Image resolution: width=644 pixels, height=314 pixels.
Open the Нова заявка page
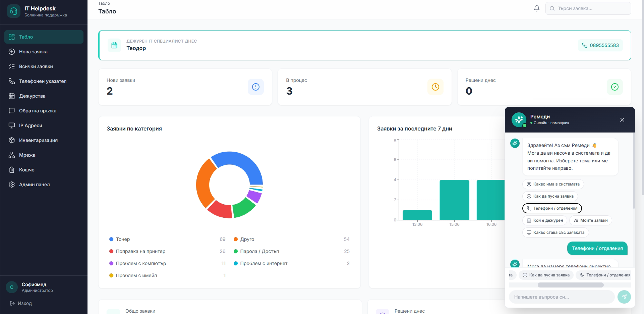coord(44,52)
